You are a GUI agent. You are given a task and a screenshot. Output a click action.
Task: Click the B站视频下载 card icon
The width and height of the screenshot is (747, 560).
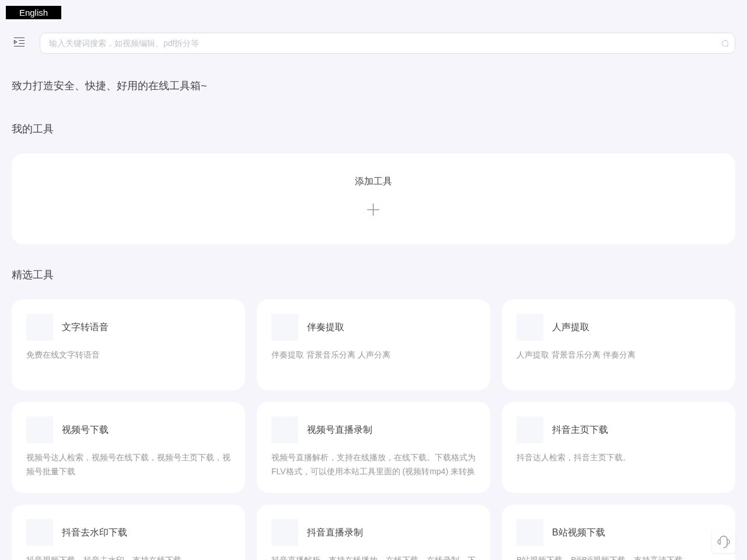pos(530,533)
